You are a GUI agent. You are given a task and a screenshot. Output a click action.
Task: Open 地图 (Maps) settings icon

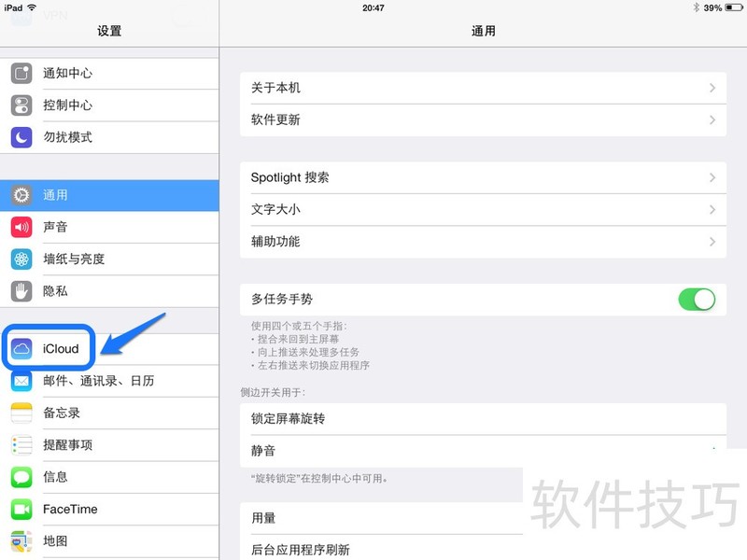tap(21, 541)
